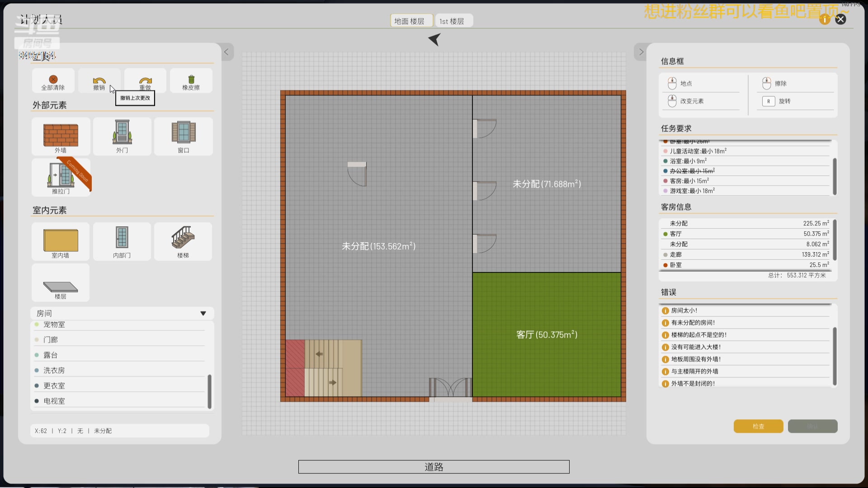Select the floor slab (楼层) element
This screenshot has width=868, height=488.
click(61, 286)
